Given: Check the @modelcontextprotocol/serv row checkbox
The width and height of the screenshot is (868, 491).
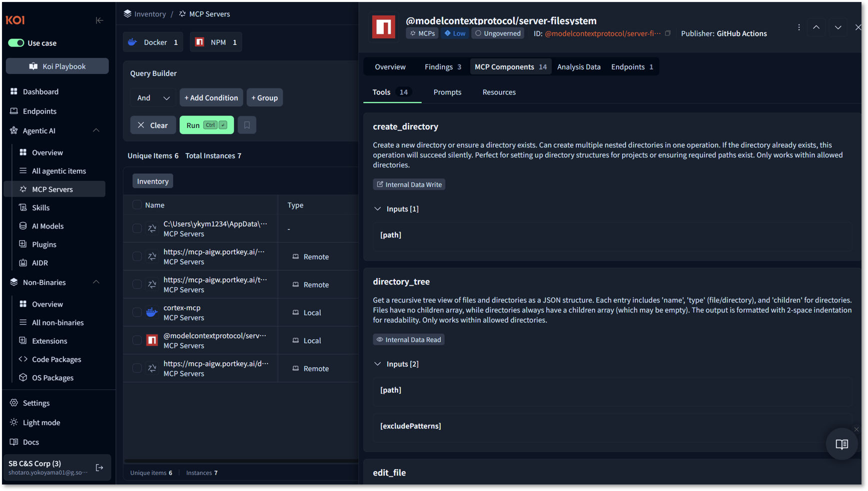Looking at the screenshot, I should [137, 340].
